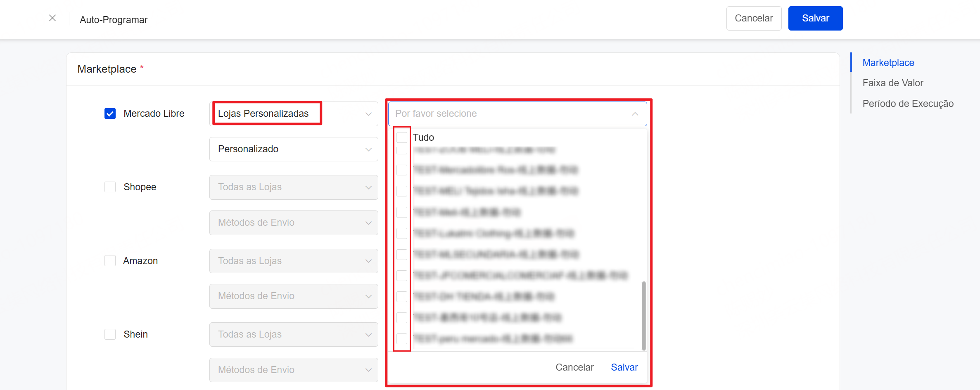This screenshot has width=980, height=390.
Task: Click the chevron arrow on Lojas Personalizadas
Action: pyautogui.click(x=368, y=114)
